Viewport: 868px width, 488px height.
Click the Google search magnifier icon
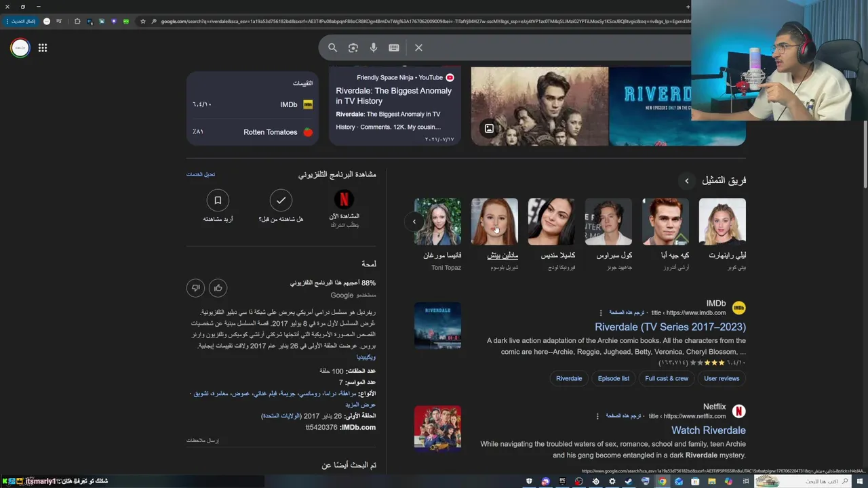[332, 47]
